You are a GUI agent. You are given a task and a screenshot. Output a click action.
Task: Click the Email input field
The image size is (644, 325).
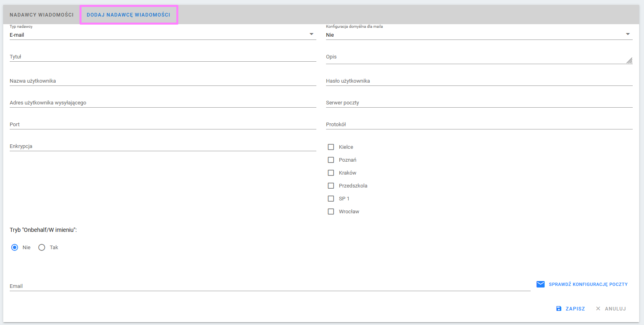point(270,286)
